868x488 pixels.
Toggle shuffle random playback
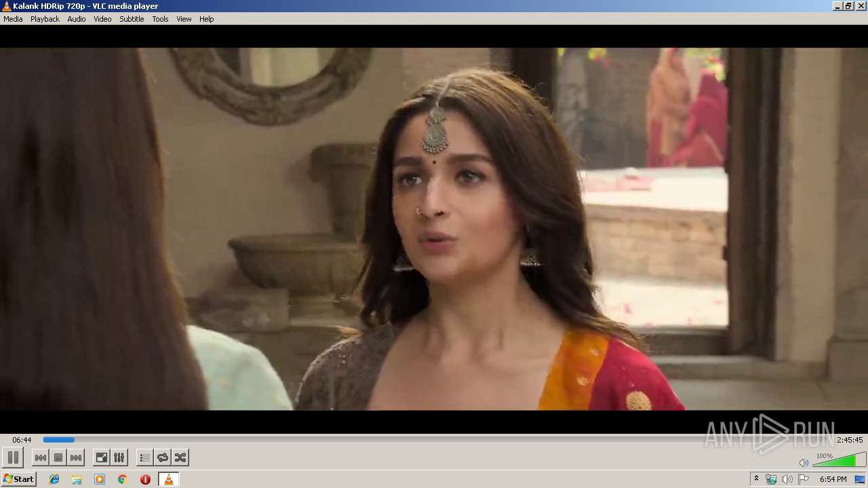point(180,457)
